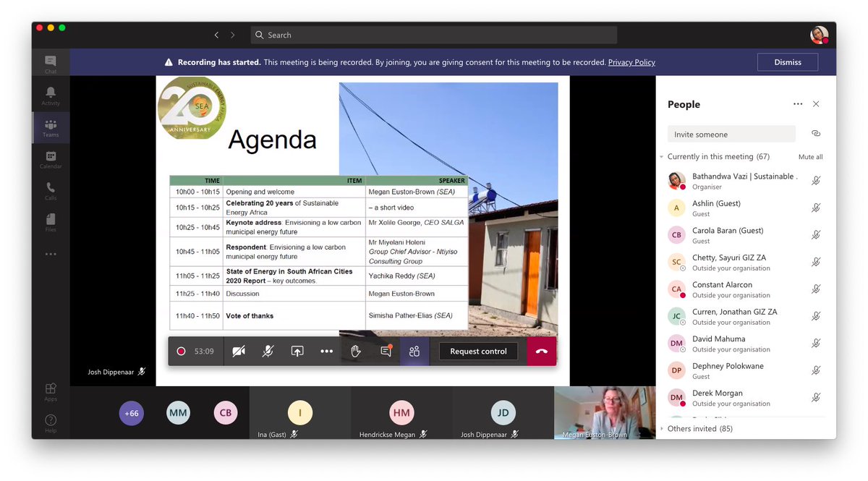Toggle the participants panel button
This screenshot has width=868, height=481.
pyautogui.click(x=414, y=351)
